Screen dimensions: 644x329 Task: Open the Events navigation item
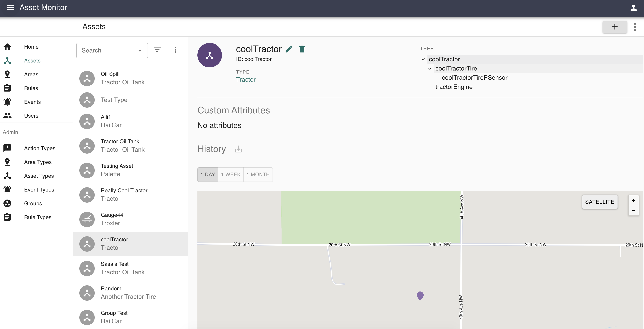[x=32, y=102]
